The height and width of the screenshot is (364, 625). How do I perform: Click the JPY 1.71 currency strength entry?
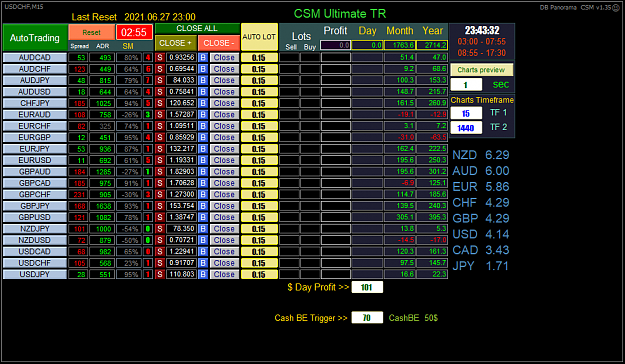tap(481, 266)
